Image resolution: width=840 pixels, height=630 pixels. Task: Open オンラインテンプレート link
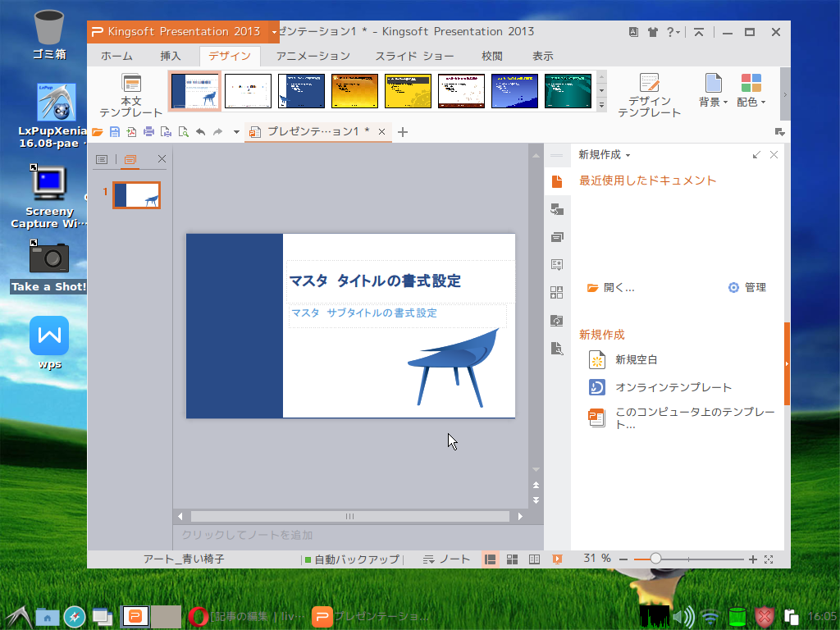[660, 387]
